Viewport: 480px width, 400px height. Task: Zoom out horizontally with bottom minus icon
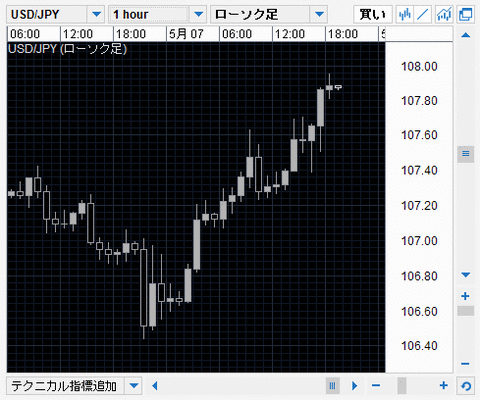click(376, 386)
